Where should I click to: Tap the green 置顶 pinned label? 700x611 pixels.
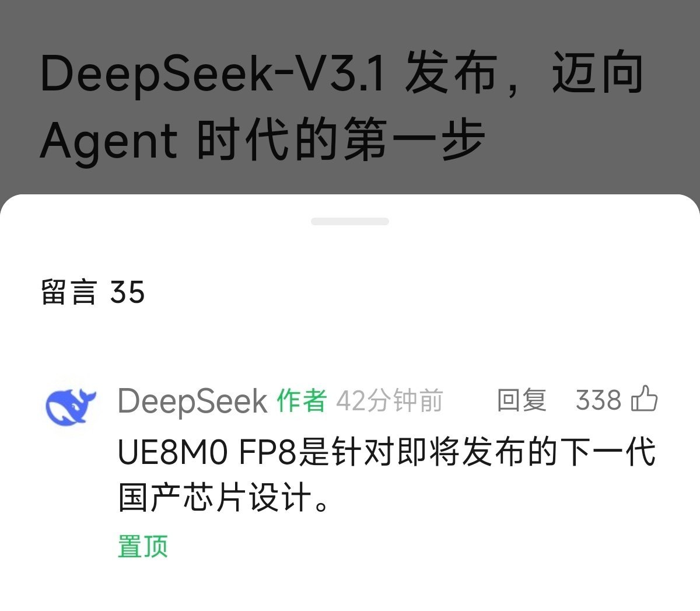143,547
